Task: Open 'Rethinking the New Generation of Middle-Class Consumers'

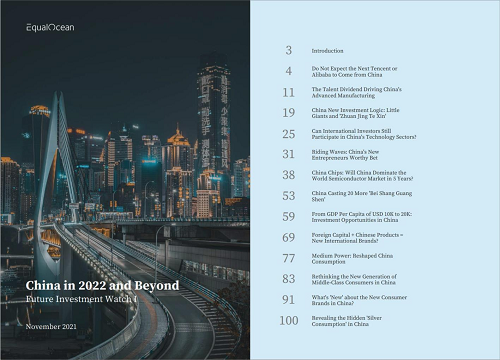Action: [354, 279]
